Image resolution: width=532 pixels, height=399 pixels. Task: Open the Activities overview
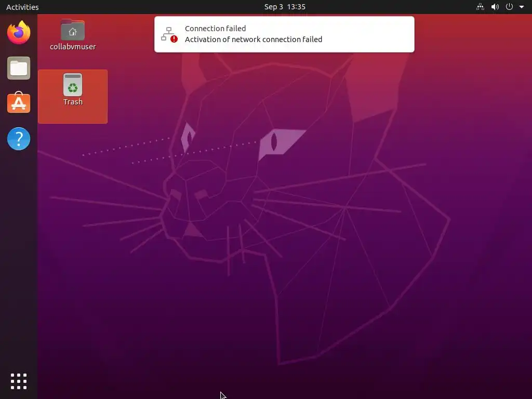pyautogui.click(x=22, y=7)
